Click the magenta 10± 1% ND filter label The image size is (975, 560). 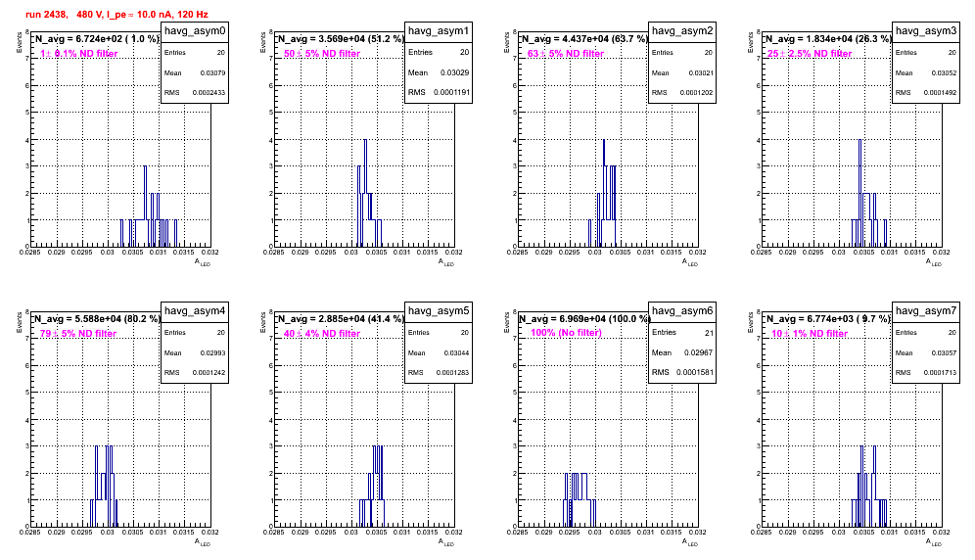click(810, 334)
